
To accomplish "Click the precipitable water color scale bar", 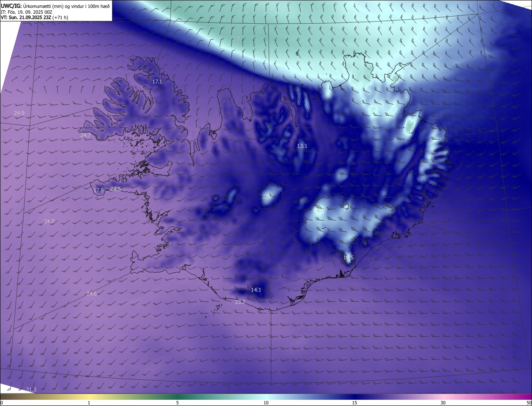I will [x=266, y=396].
